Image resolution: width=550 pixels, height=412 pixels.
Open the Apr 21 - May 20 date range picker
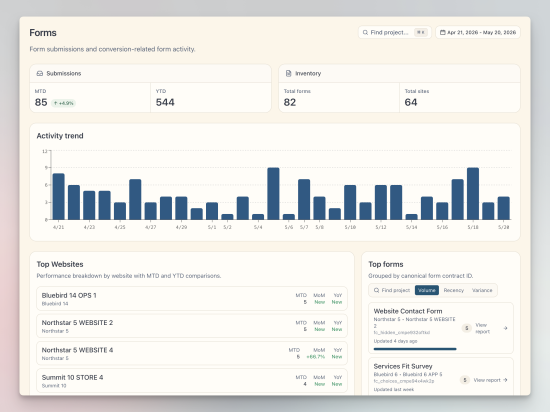point(478,32)
